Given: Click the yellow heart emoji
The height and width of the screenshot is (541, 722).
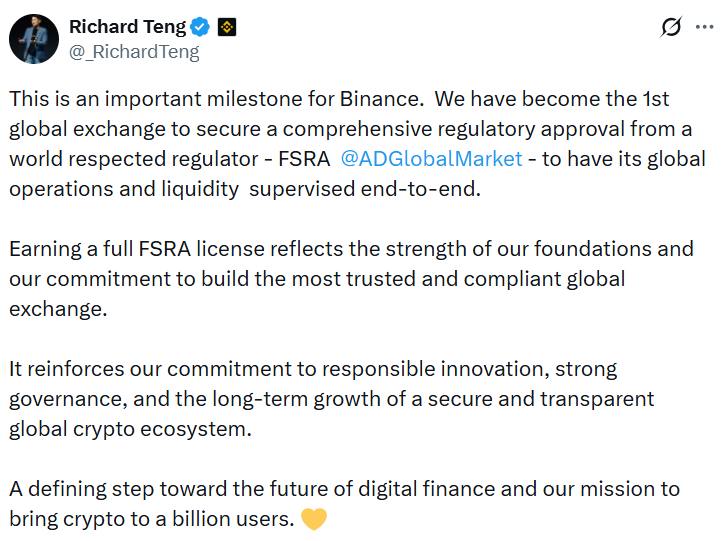Looking at the screenshot, I should (313, 520).
